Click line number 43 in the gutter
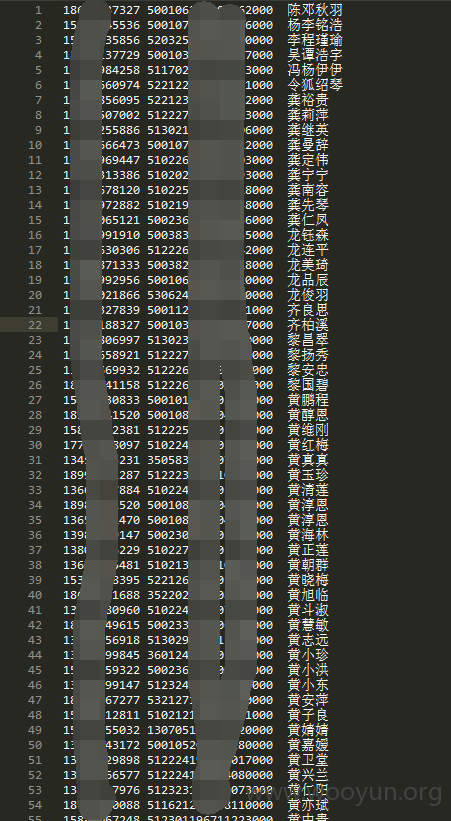Image resolution: width=451 pixels, height=821 pixels. click(35, 640)
